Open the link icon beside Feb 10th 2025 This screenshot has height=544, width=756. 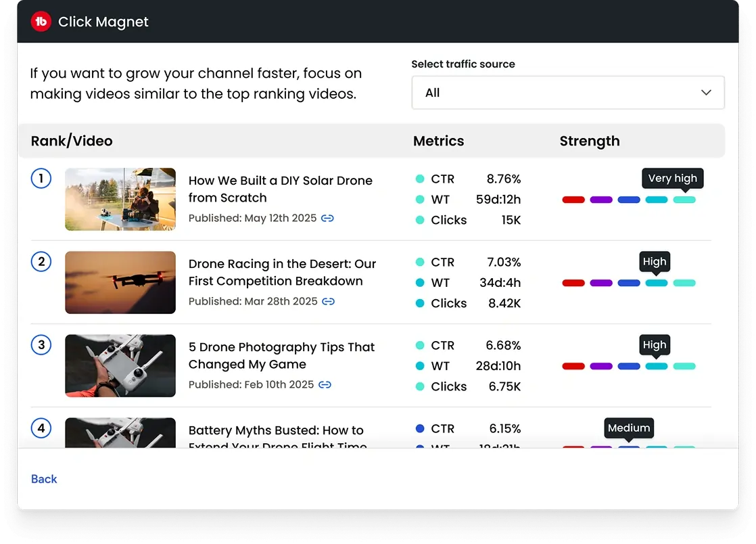coord(325,384)
